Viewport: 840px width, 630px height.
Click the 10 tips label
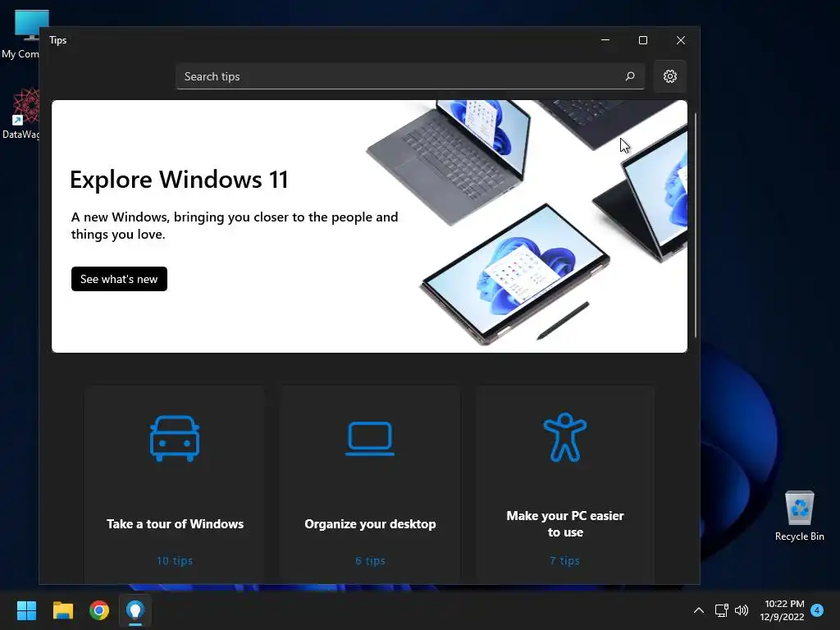pos(175,560)
